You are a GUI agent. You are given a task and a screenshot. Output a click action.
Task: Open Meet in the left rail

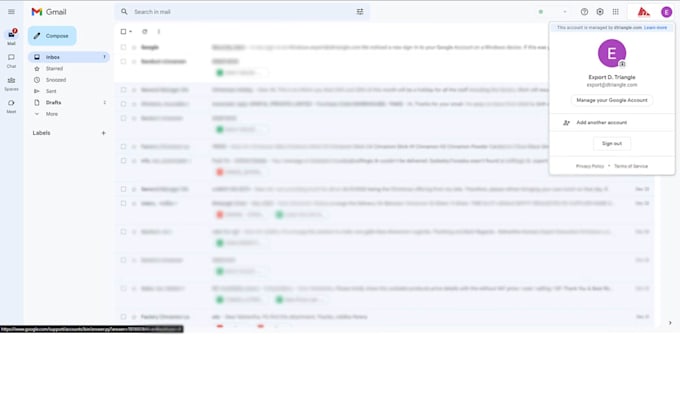(x=11, y=106)
